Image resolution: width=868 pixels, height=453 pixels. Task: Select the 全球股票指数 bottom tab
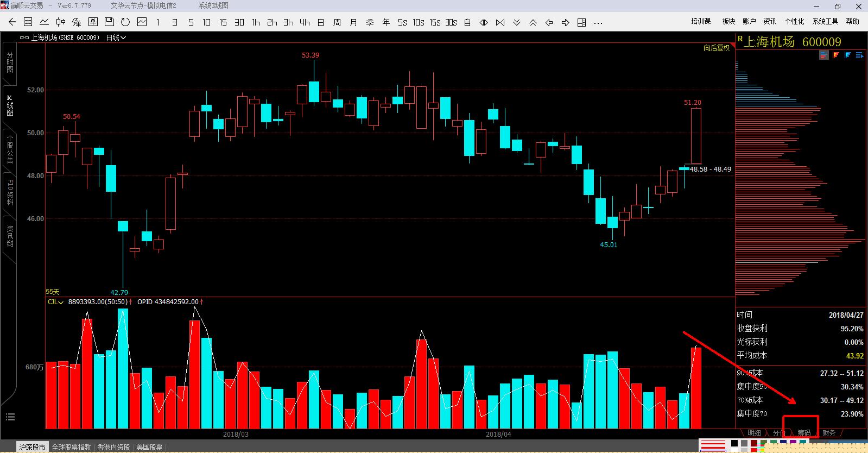(x=72, y=447)
